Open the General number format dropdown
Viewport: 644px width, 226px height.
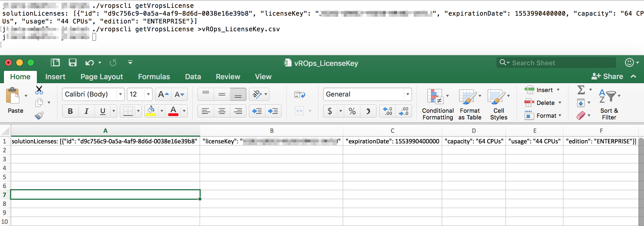pos(408,94)
